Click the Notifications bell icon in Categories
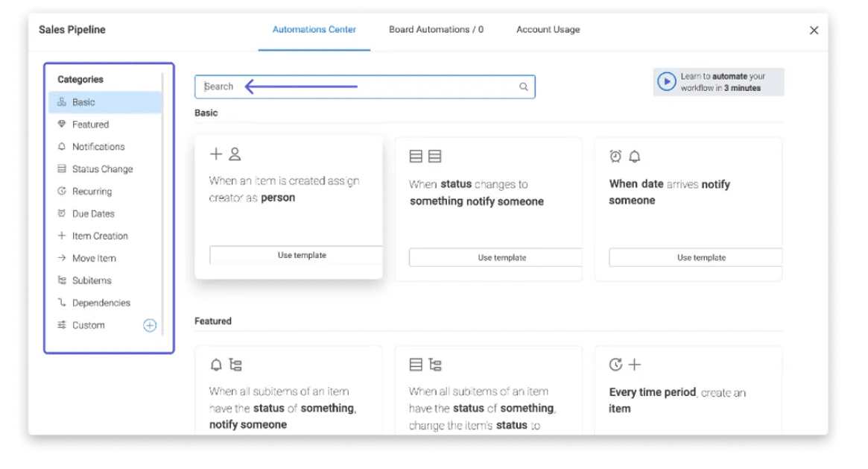The image size is (868, 469). point(61,146)
